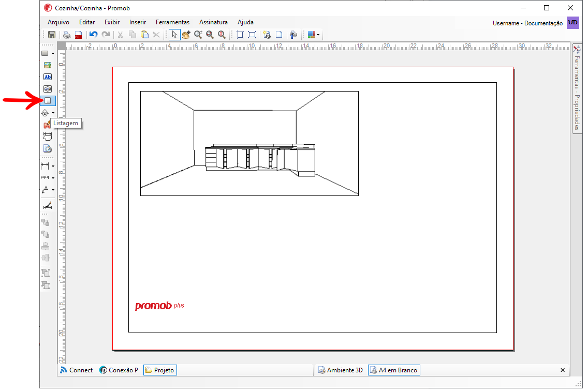Viewport: 588px width, 392px height.
Task: Expand the annotation leader dropdown arrow
Action: 53,190
